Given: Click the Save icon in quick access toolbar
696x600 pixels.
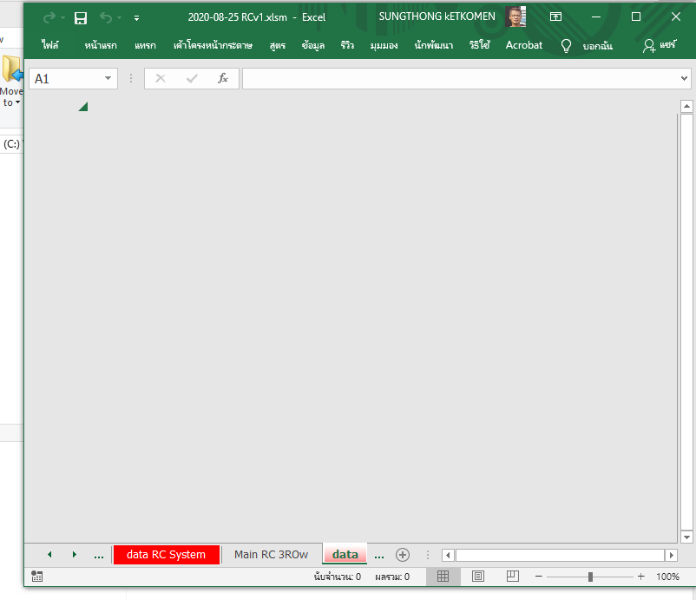Looking at the screenshot, I should click(x=81, y=17).
